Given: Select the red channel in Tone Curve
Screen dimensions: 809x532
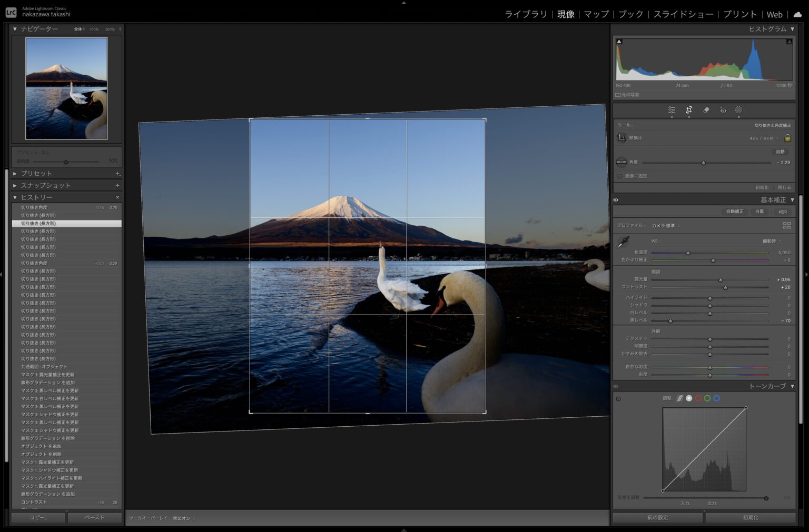Looking at the screenshot, I should point(698,398).
